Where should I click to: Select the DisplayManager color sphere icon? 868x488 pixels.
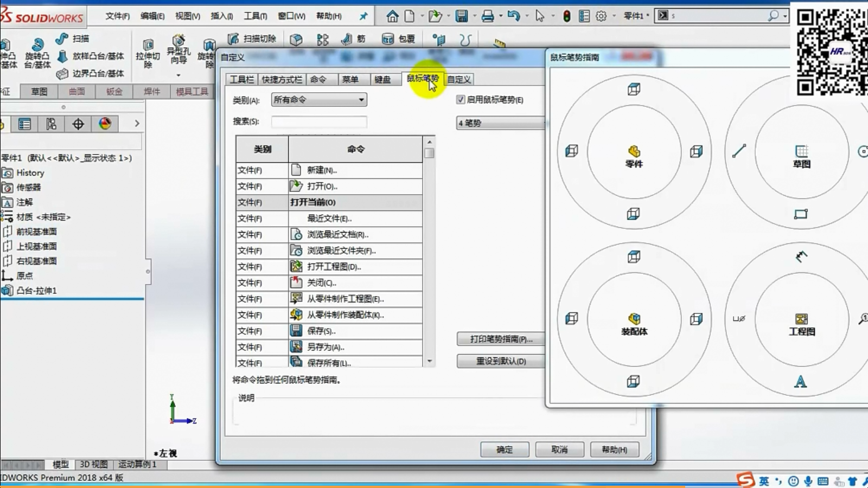click(105, 124)
